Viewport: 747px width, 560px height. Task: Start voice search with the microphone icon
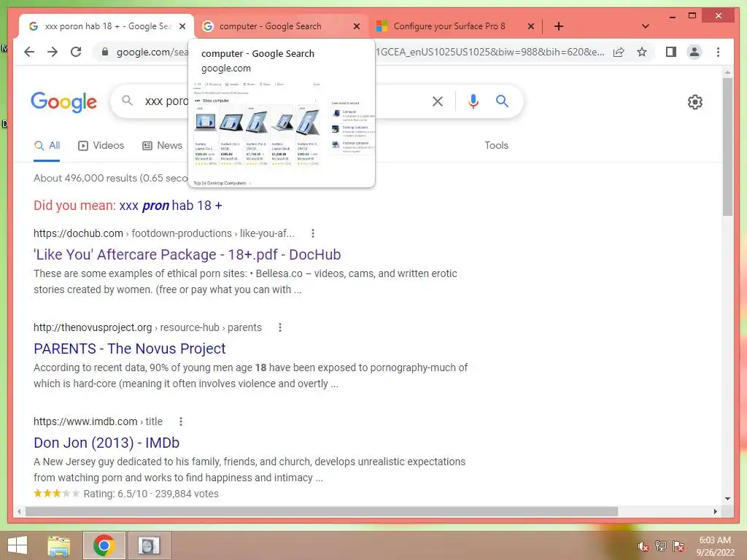[x=473, y=101]
